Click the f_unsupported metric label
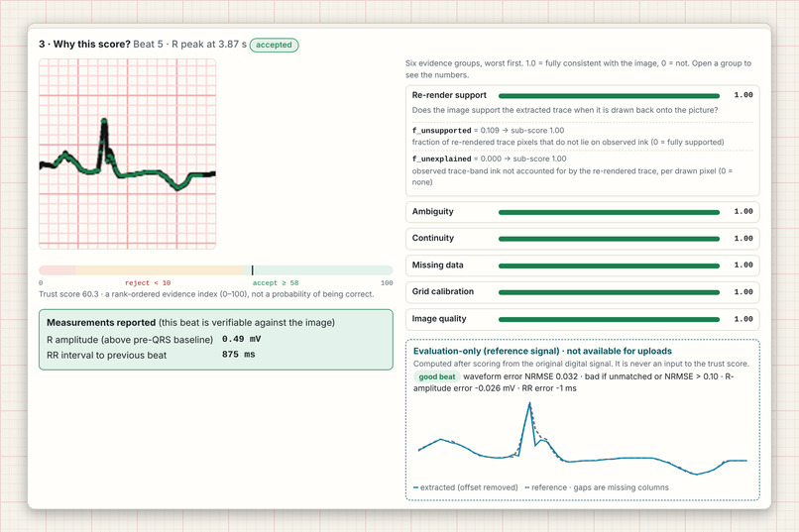This screenshot has height=532, width=799. click(x=442, y=131)
